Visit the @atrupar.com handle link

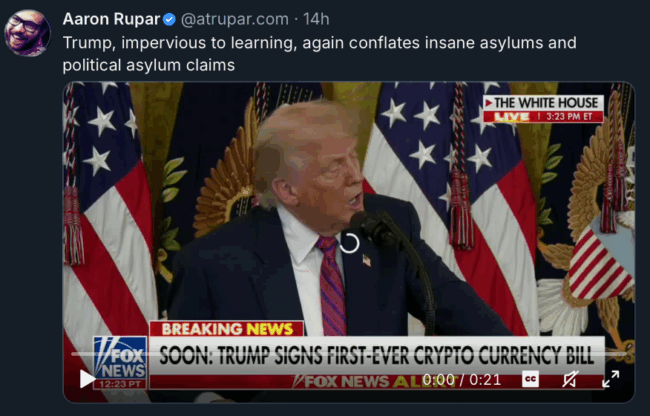pyautogui.click(x=235, y=19)
